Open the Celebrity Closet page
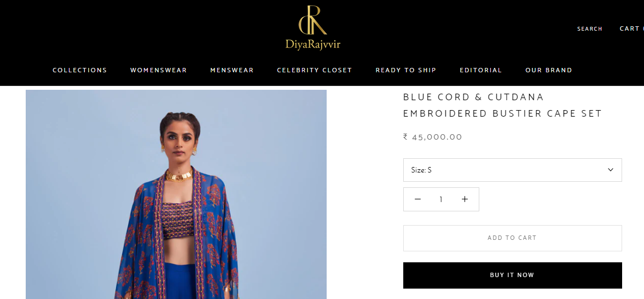Viewport: 644px width, 299px height. [x=315, y=70]
